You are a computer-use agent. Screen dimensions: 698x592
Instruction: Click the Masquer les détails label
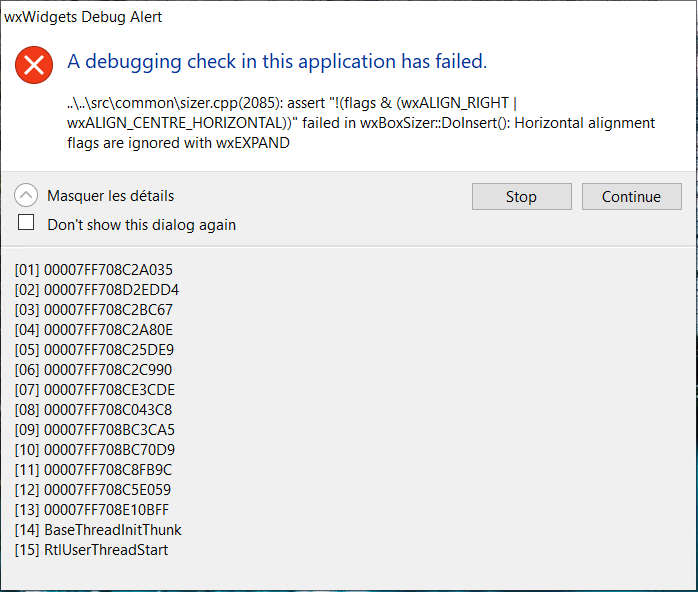tap(110, 196)
